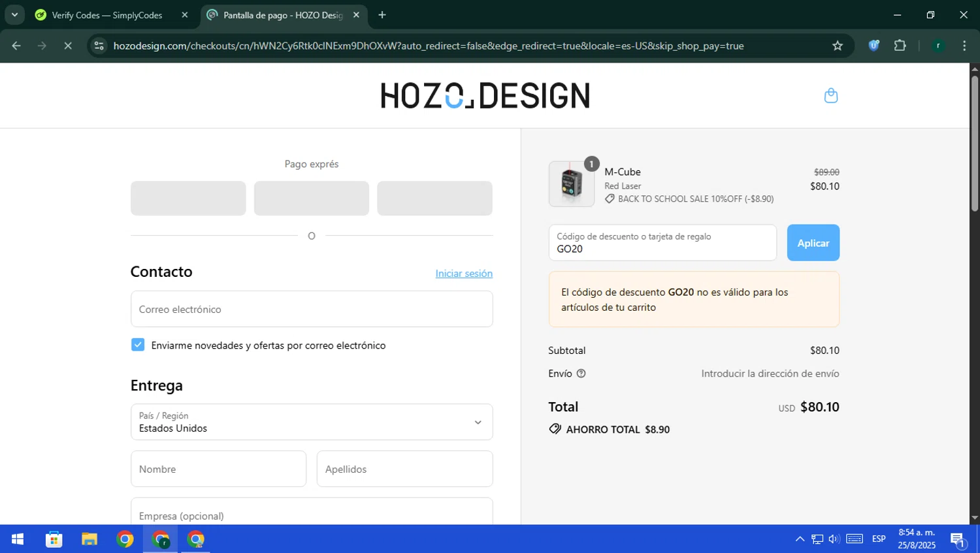Open Microsoft Store from taskbar
The image size is (980, 553).
[54, 539]
